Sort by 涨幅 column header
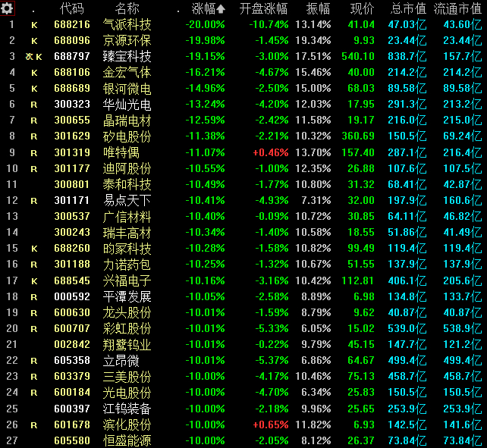Image resolution: width=487 pixels, height=448 pixels. pos(203,8)
